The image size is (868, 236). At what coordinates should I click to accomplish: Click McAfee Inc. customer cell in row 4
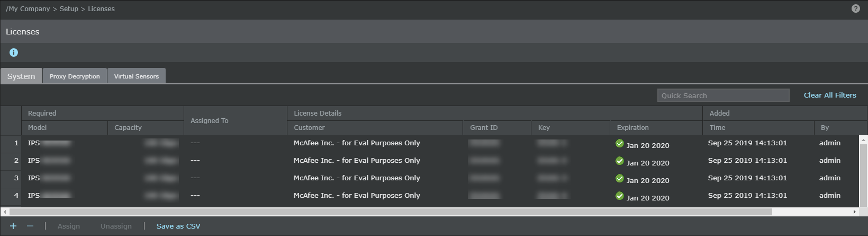click(357, 196)
